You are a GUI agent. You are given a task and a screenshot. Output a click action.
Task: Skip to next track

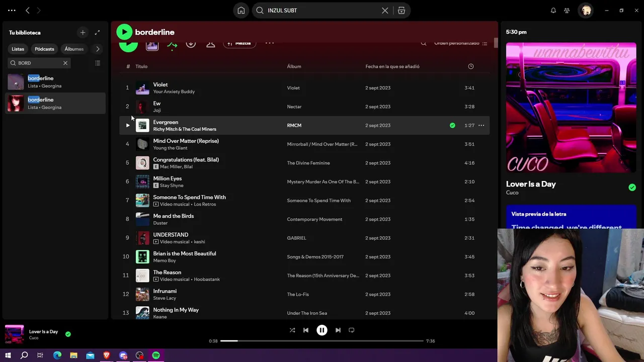[x=338, y=330]
